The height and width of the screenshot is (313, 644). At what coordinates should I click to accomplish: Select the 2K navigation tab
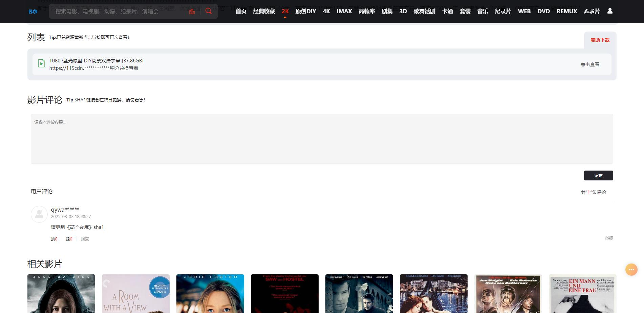pos(285,11)
